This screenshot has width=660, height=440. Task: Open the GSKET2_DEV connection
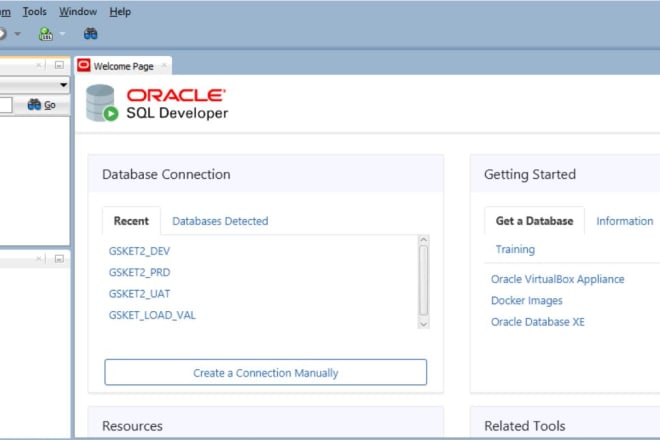coord(139,251)
